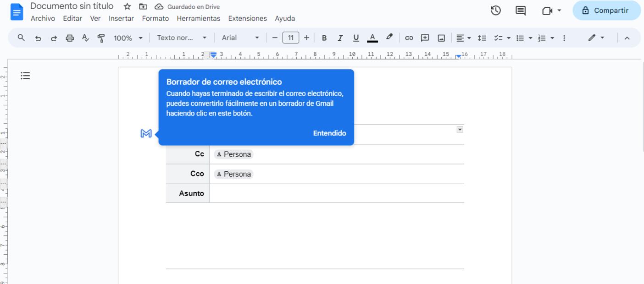The width and height of the screenshot is (644, 284).
Task: Expand the paragraph style 'Texto nor...' dropdown
Action: (x=182, y=38)
